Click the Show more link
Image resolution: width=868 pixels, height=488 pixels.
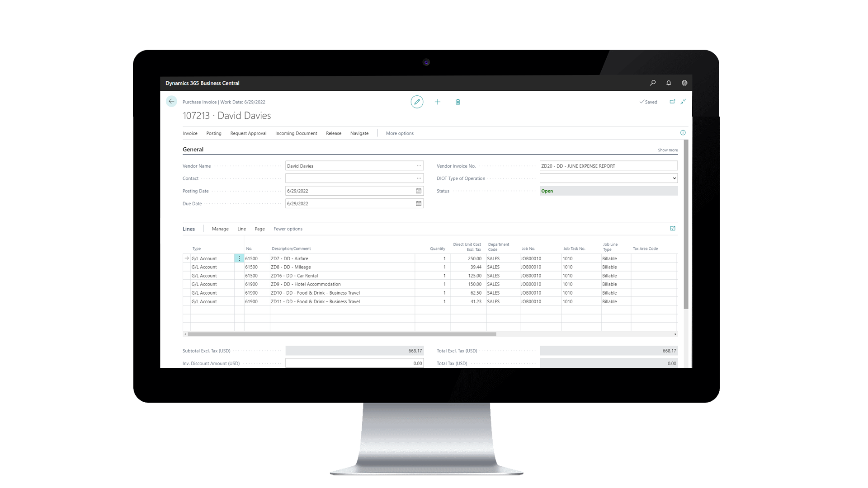667,150
